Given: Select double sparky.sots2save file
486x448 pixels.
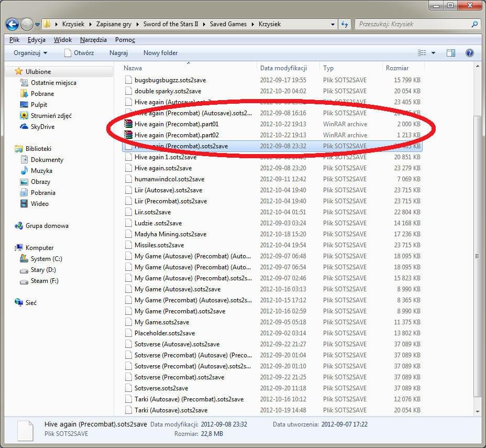Looking at the screenshot, I should tap(272, 91).
